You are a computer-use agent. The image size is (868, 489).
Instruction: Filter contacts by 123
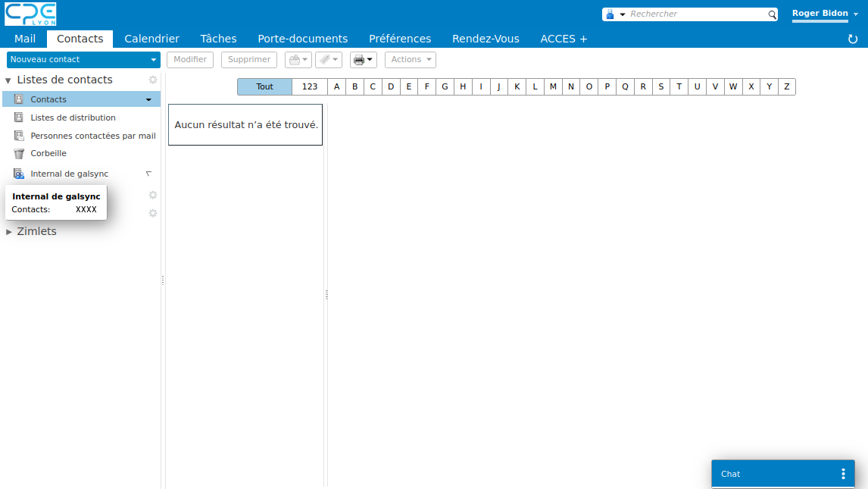point(310,87)
